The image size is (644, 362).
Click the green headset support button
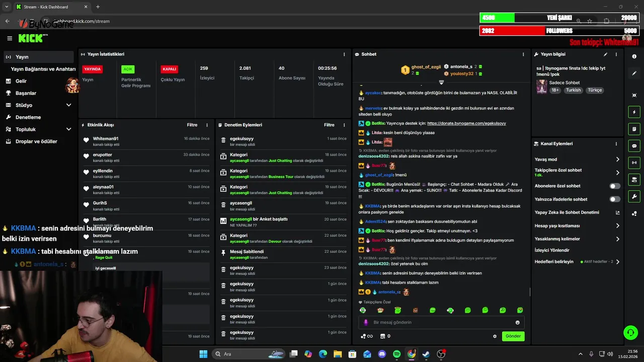click(630, 332)
